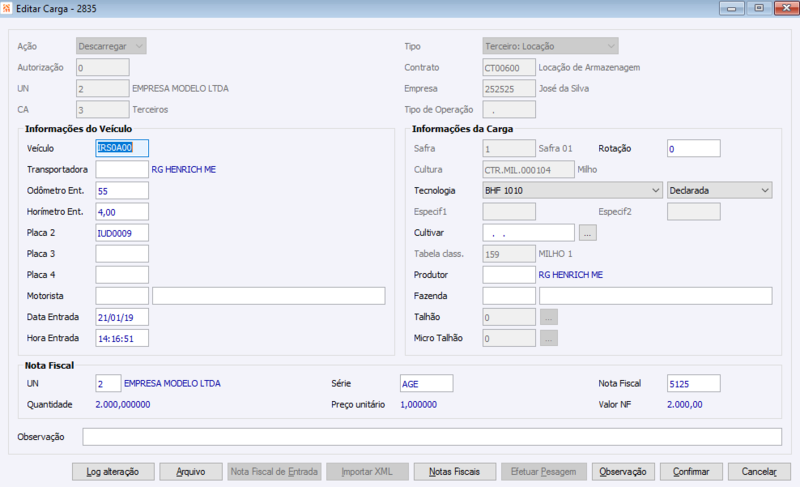
Task: Open Talhão lookup ellipsis button
Action: (548, 317)
